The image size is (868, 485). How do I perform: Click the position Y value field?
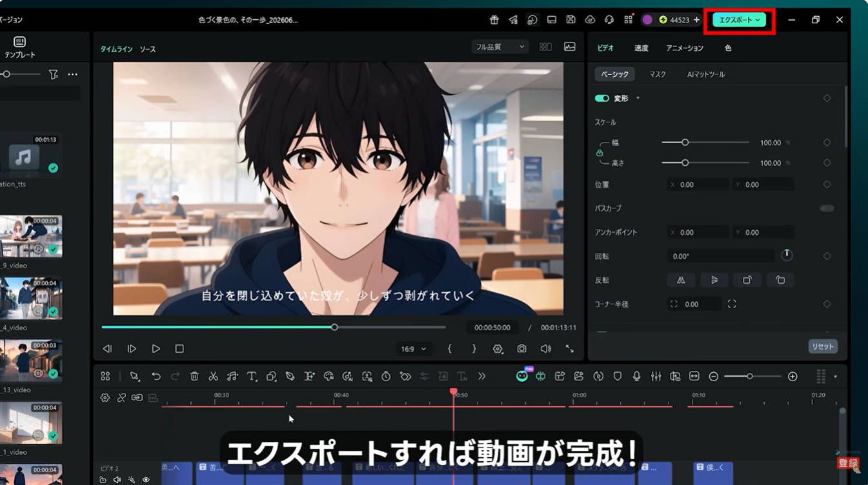click(x=763, y=184)
